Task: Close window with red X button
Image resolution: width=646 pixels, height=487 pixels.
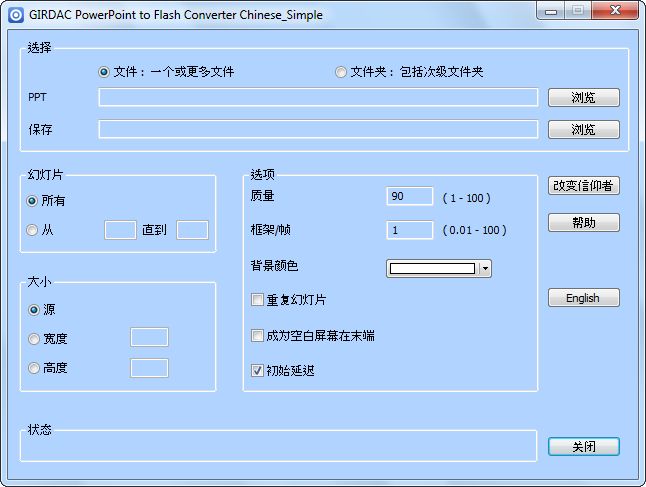Action: [x=615, y=10]
